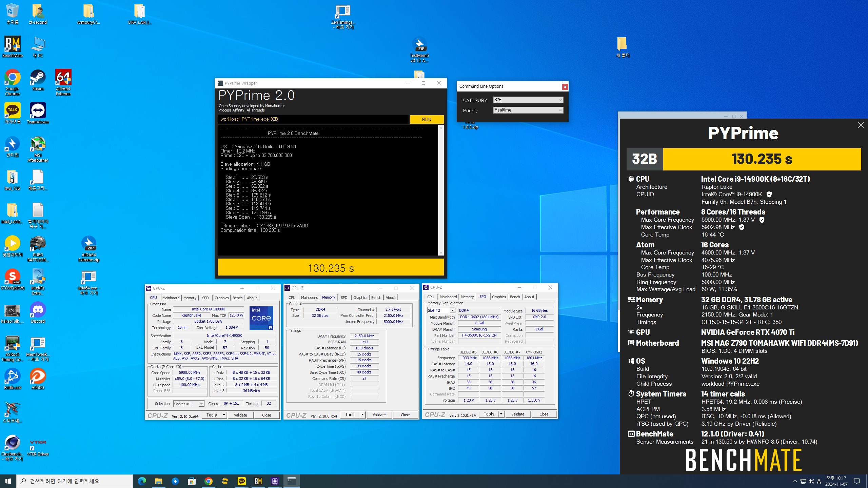Switch to Mainboard tab in first CPU-Z window
868x488 pixels.
click(171, 298)
